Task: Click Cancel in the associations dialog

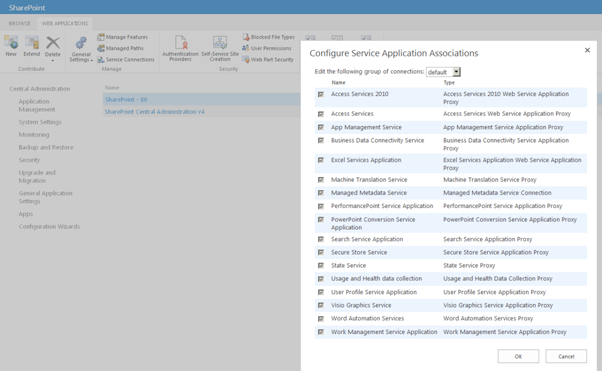Action: (566, 356)
